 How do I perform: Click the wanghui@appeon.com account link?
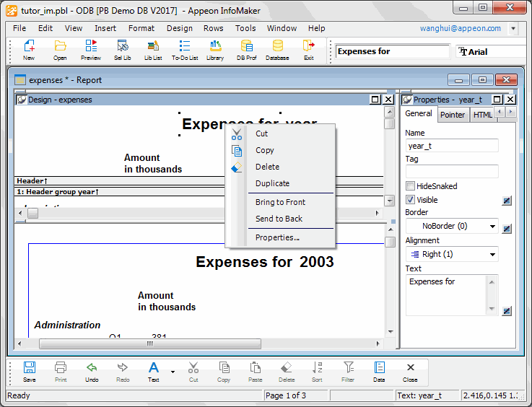(461, 28)
